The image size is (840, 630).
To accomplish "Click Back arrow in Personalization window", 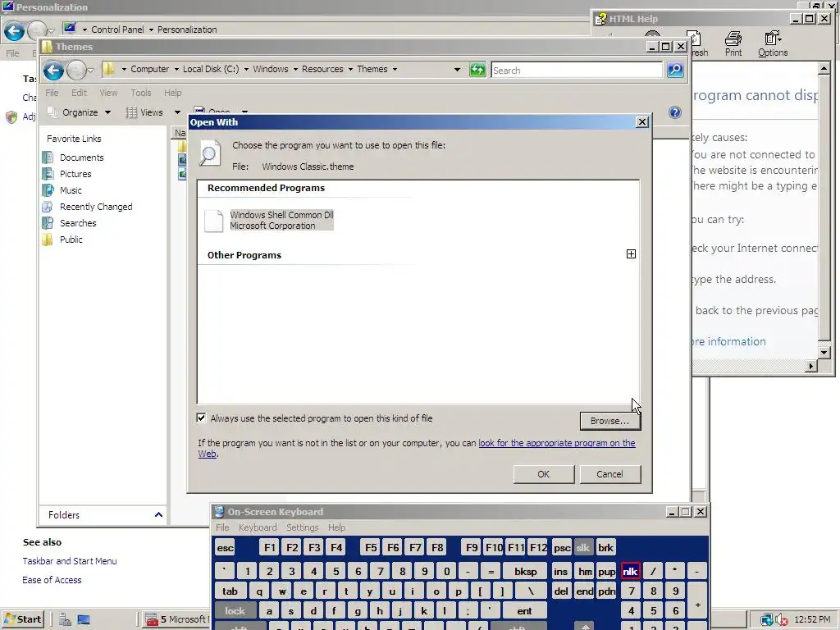I will click(x=14, y=31).
